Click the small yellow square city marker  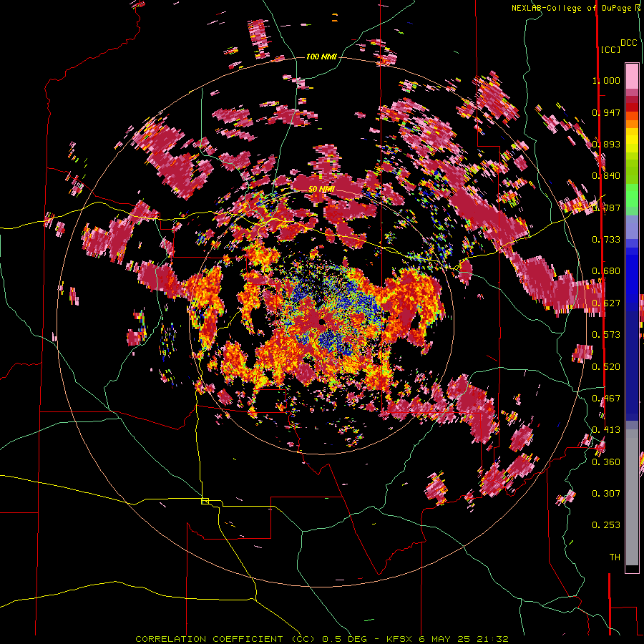tap(205, 501)
